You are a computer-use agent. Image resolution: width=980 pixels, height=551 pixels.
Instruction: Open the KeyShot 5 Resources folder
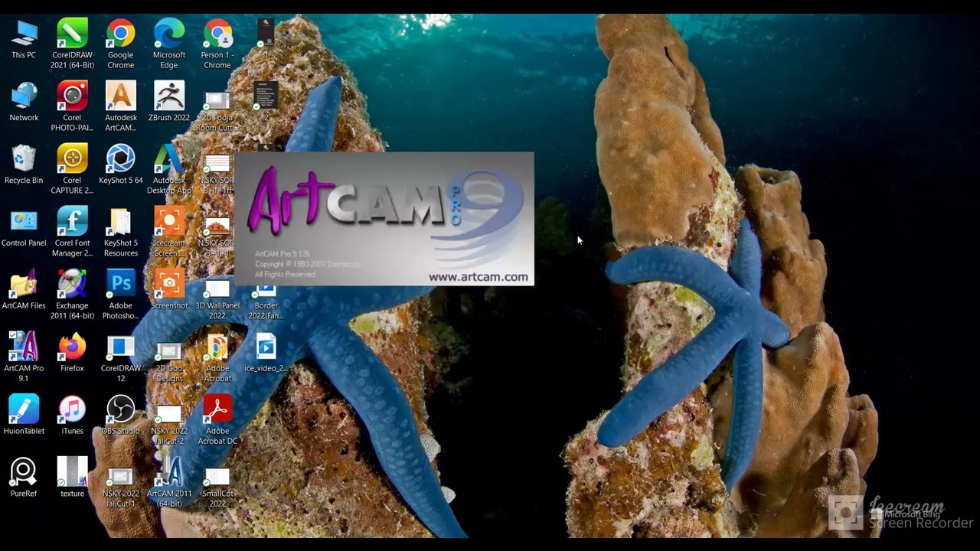tap(121, 232)
